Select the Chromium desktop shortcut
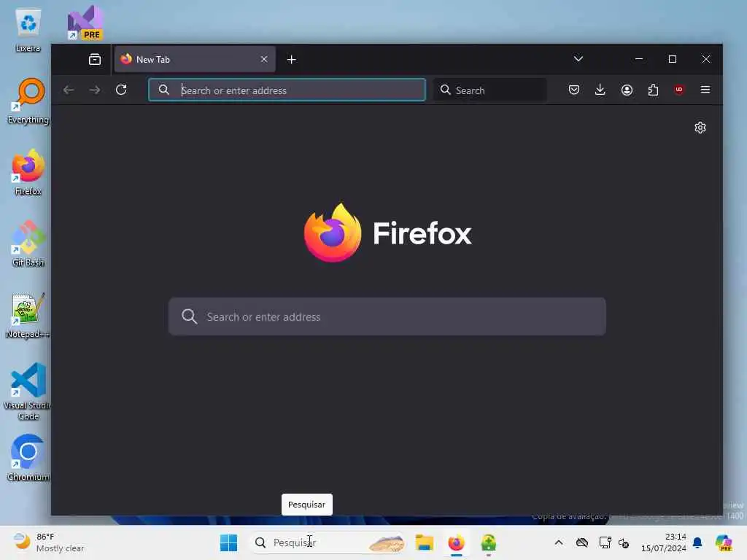747x560 pixels. point(28,458)
